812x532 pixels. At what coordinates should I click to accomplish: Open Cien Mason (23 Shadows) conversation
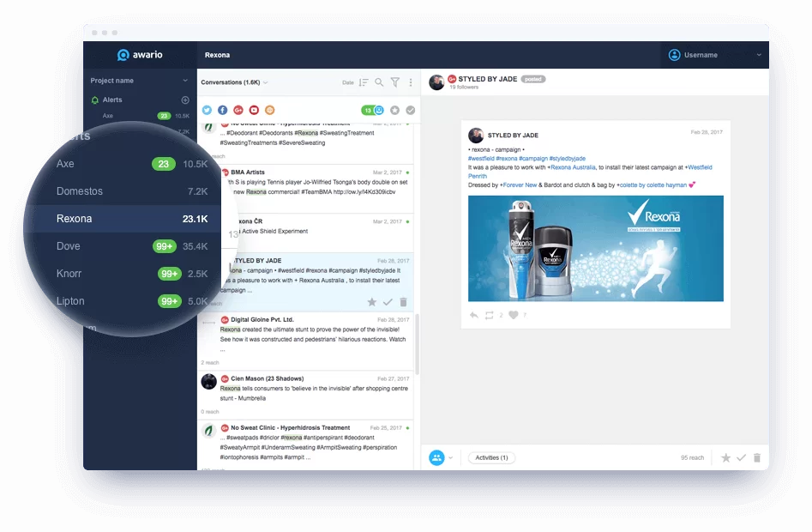[x=305, y=395]
